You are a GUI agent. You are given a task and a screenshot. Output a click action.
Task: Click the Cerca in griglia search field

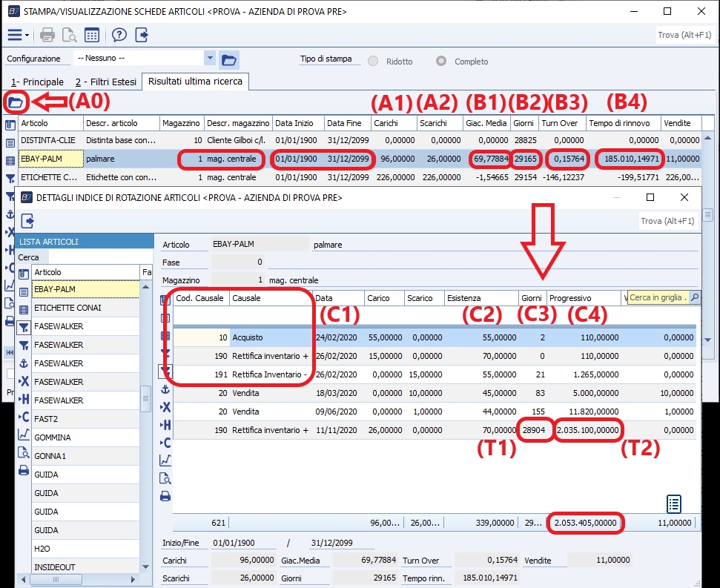(658, 297)
